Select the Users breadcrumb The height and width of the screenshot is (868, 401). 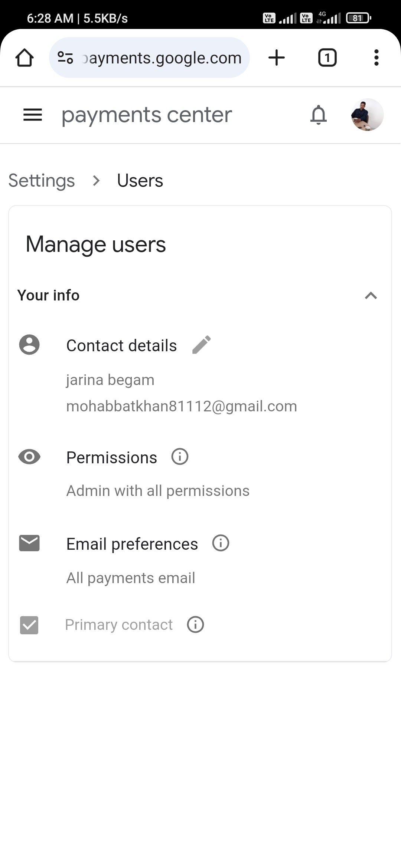click(x=140, y=181)
